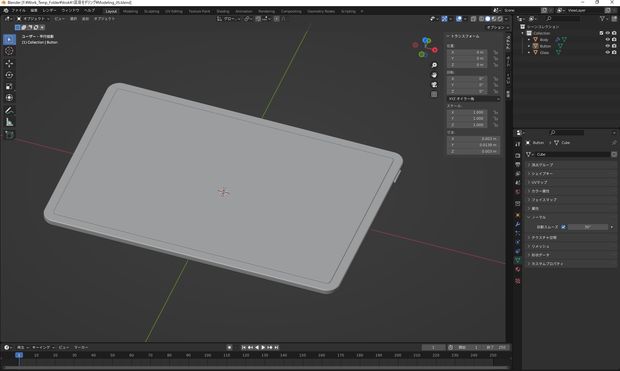
Task: Hide the Button object with its eye icon
Action: (608, 46)
